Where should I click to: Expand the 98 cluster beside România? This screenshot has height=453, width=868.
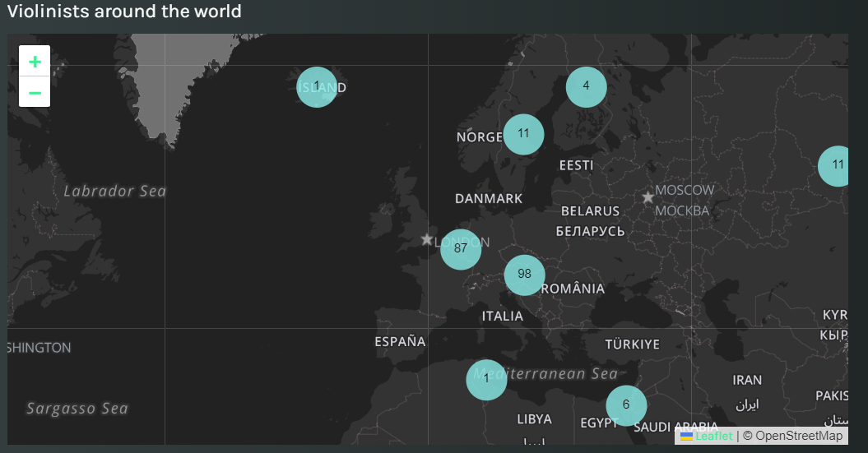point(524,275)
